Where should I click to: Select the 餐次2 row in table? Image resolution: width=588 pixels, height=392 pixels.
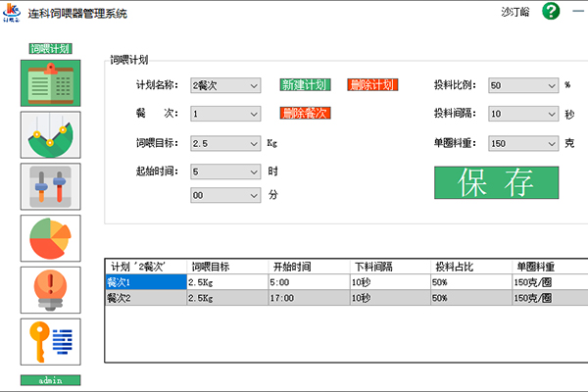(145, 297)
